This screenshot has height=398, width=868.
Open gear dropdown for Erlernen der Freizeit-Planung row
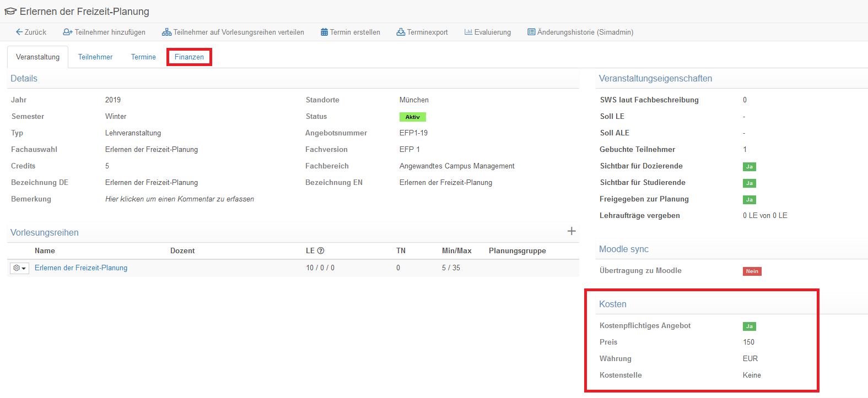19,268
